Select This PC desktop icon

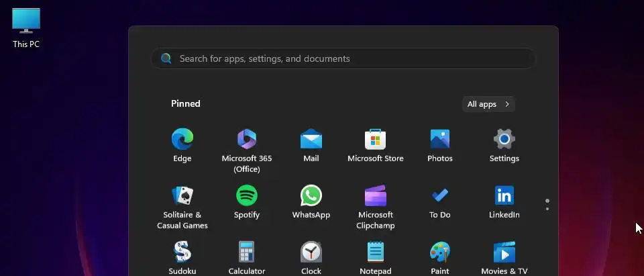26,28
